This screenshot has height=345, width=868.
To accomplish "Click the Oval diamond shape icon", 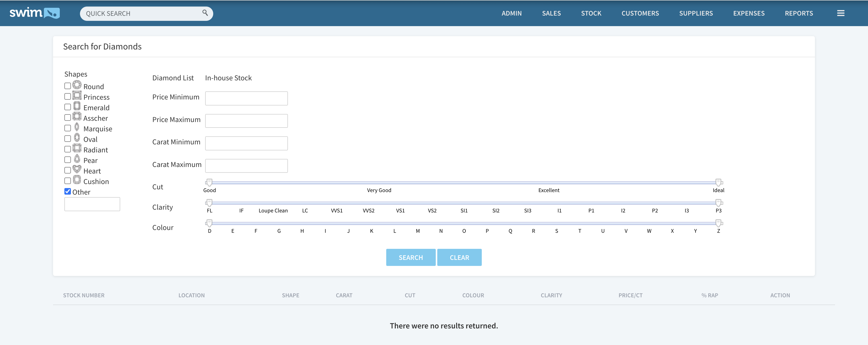I will [x=77, y=138].
